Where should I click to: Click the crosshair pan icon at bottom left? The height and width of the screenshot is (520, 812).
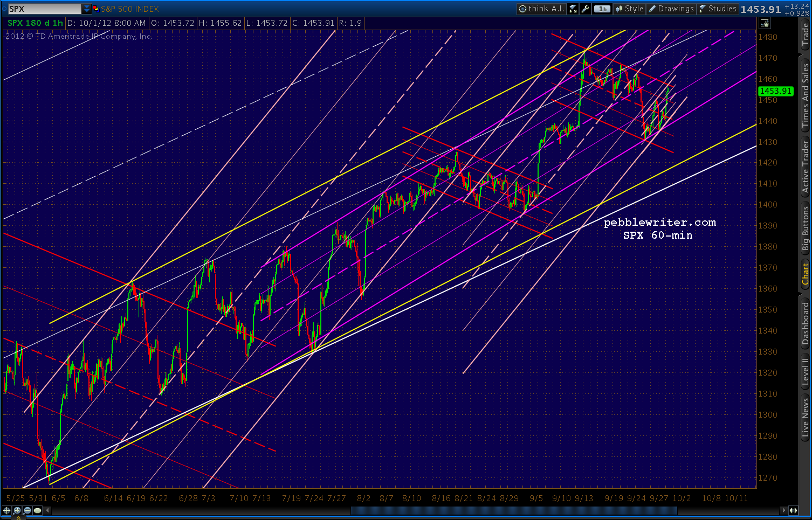point(7,510)
